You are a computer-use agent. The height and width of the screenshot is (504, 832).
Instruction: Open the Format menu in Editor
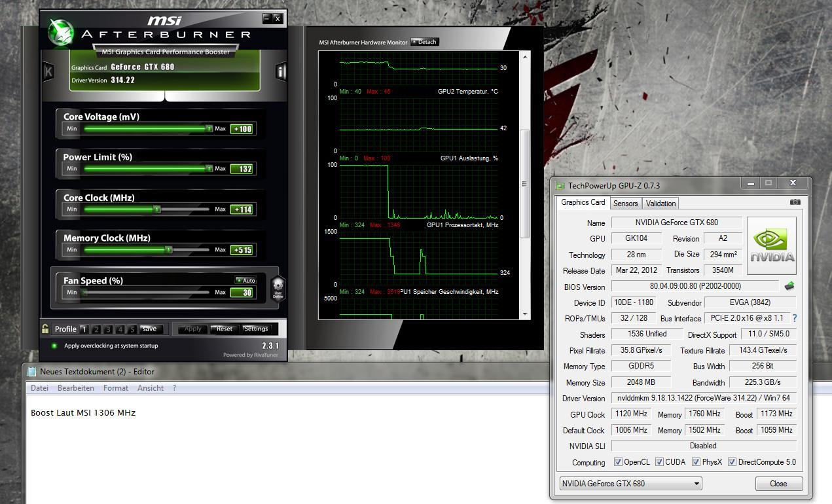coord(116,388)
